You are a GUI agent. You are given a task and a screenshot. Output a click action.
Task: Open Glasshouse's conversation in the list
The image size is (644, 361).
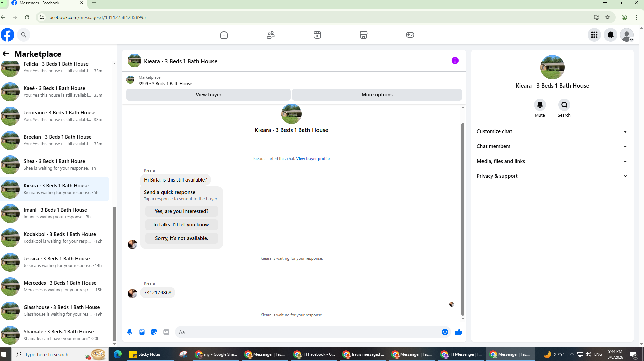(x=55, y=311)
